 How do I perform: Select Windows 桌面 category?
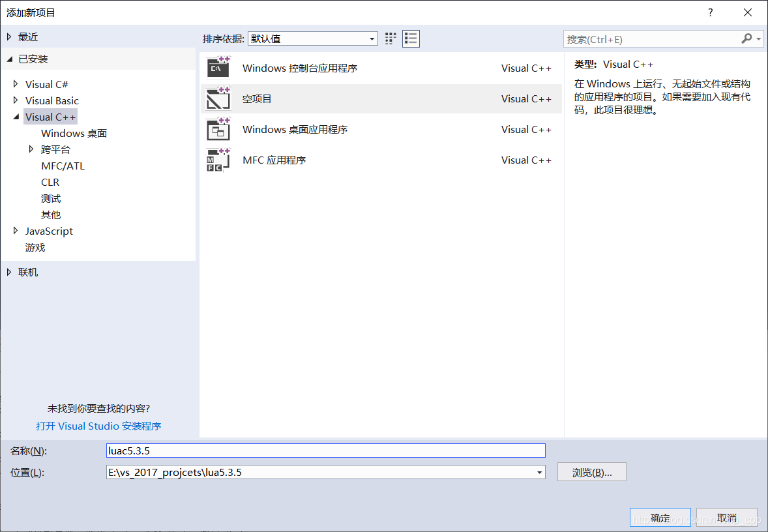pos(74,133)
